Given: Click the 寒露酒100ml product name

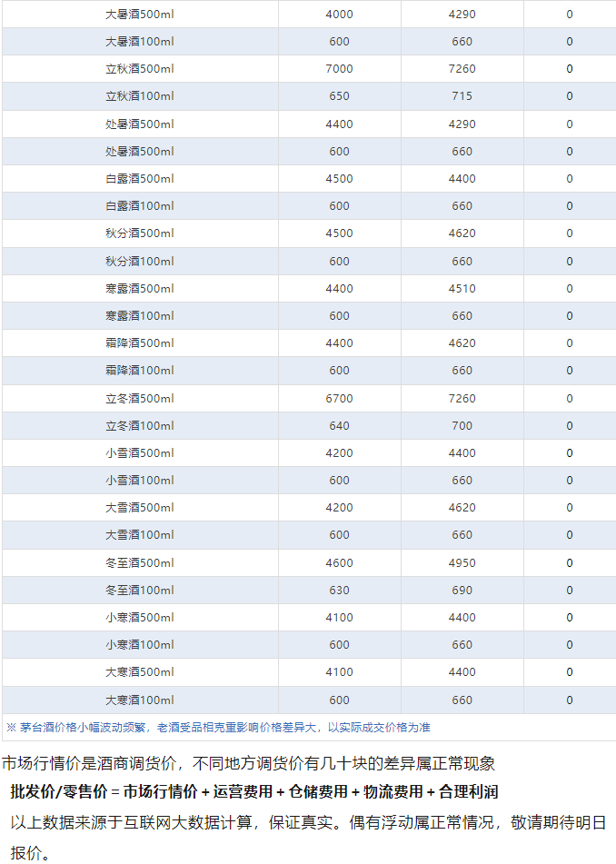Looking at the screenshot, I should [x=140, y=316].
